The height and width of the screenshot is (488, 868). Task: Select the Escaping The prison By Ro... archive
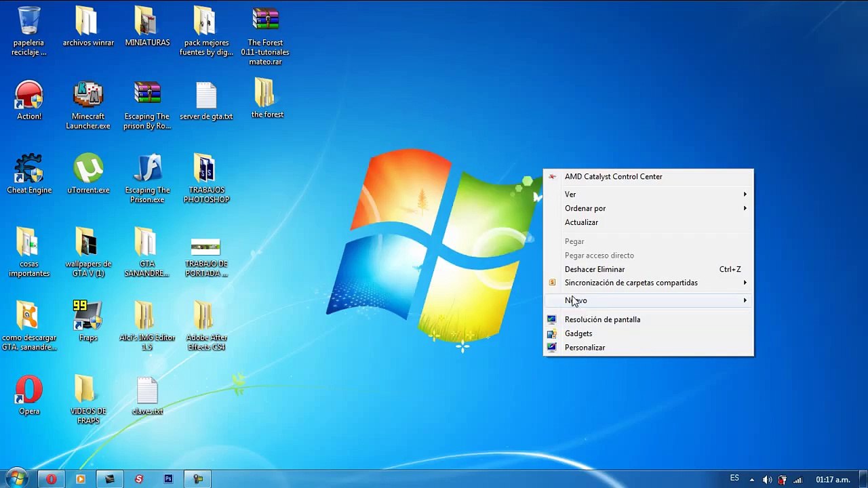[x=147, y=105]
